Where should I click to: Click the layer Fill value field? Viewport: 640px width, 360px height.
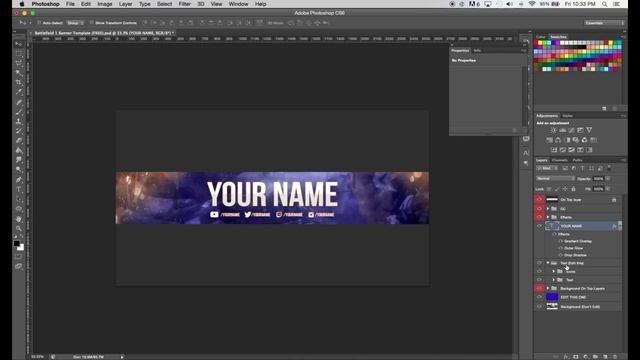point(598,189)
